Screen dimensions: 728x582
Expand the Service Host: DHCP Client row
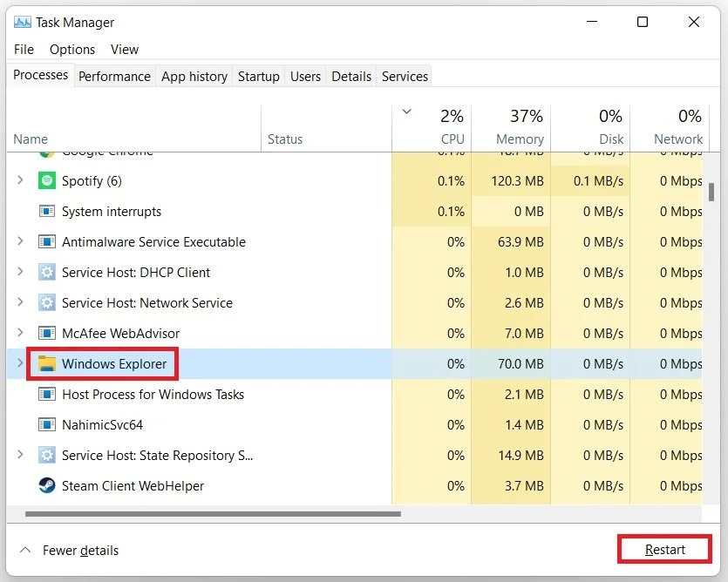click(x=20, y=272)
